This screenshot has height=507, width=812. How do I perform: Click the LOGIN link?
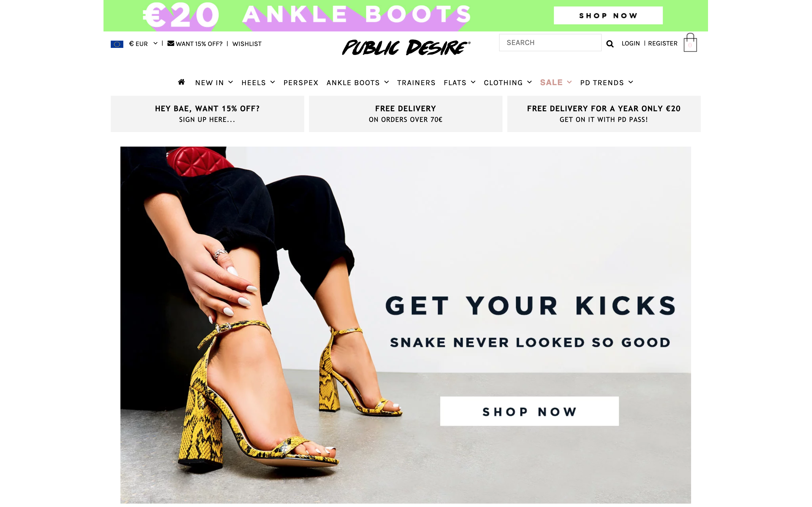point(630,43)
